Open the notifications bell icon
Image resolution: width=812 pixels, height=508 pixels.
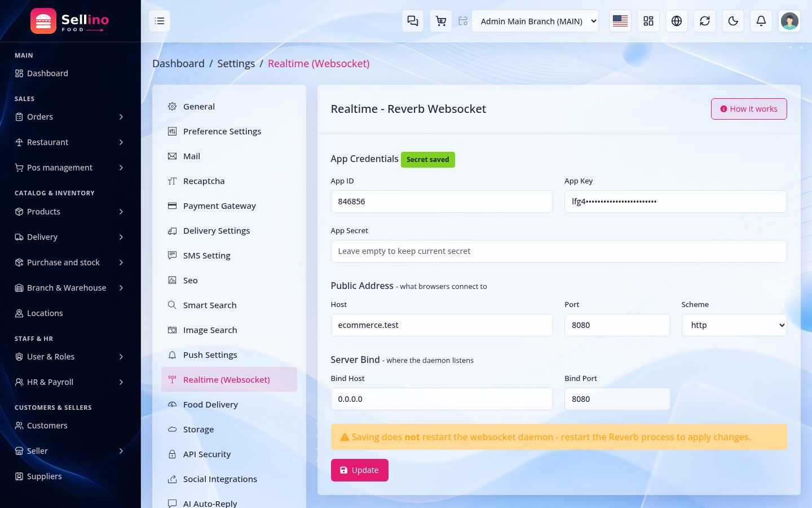tap(761, 21)
